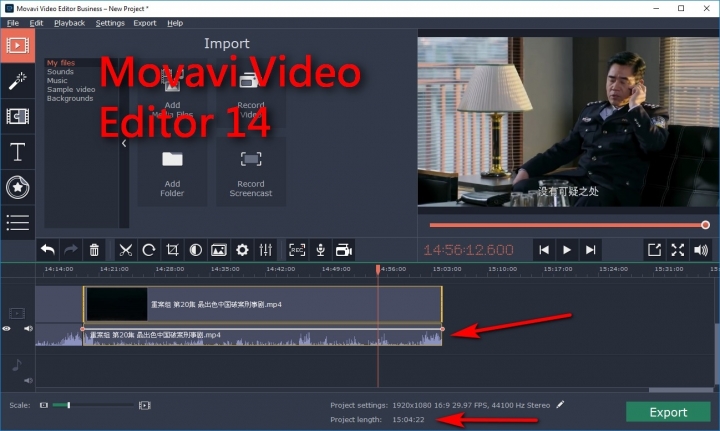Click the green Export button
The height and width of the screenshot is (431, 720).
pyautogui.click(x=668, y=412)
